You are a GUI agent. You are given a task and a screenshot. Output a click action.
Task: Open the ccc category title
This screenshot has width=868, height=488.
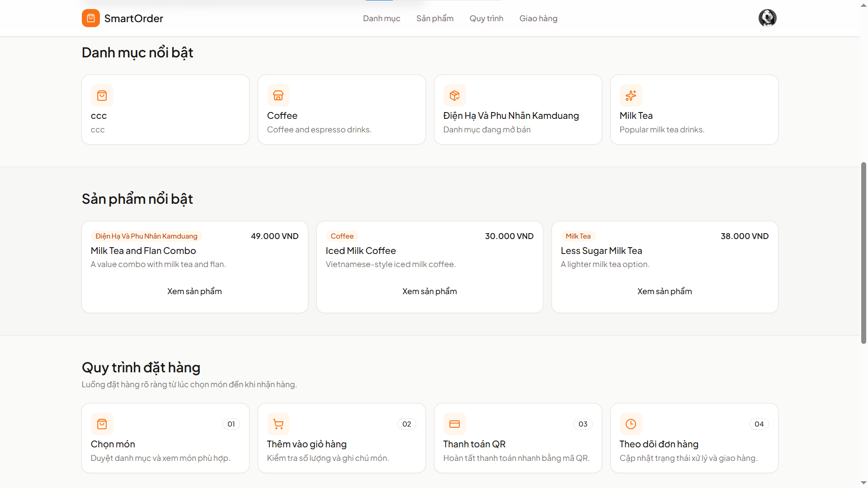[x=99, y=116]
